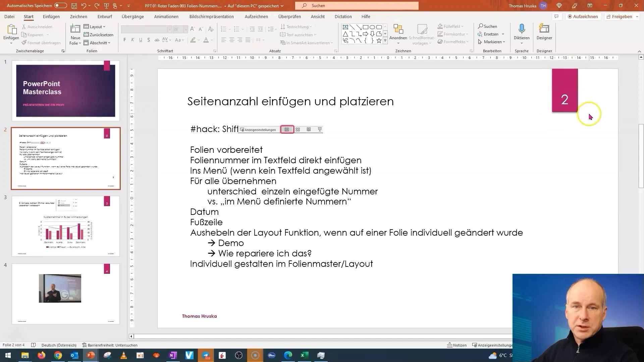Select the Übergänge ribbon tab

pos(132,16)
